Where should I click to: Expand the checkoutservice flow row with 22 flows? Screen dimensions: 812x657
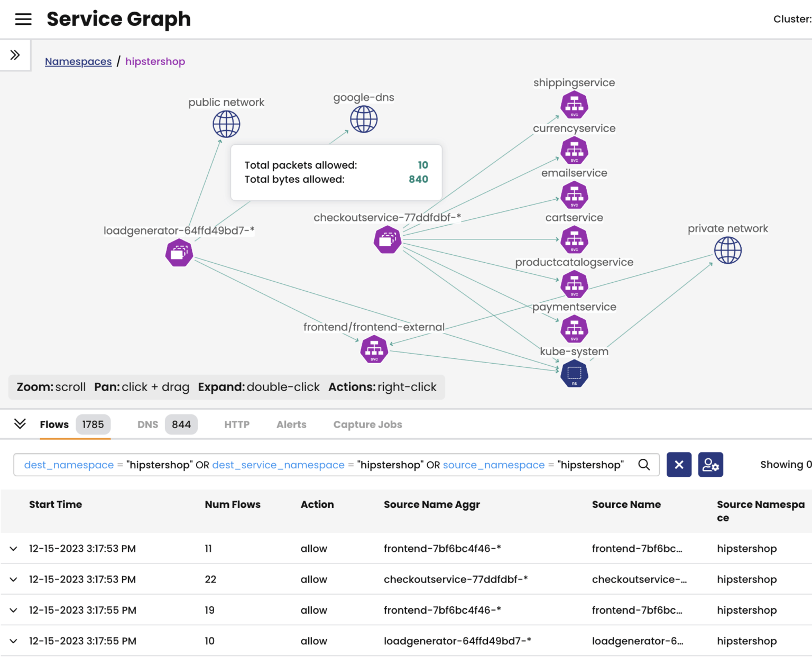click(x=14, y=579)
